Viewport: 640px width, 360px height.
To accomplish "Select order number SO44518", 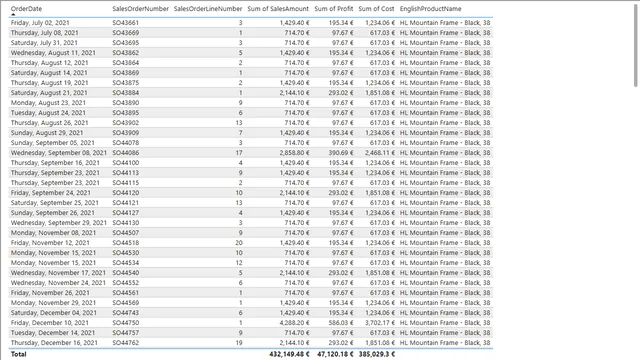I will point(126,243).
